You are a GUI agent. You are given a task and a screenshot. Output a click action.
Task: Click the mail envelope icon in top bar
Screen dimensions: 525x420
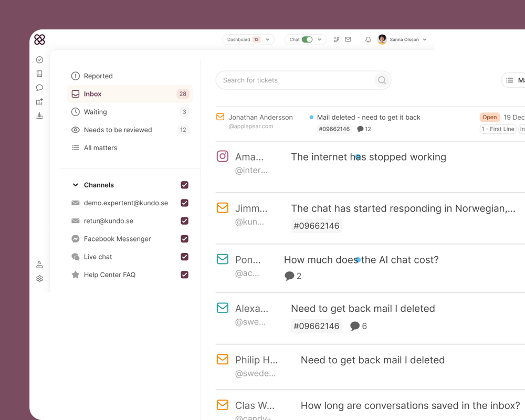(348, 39)
